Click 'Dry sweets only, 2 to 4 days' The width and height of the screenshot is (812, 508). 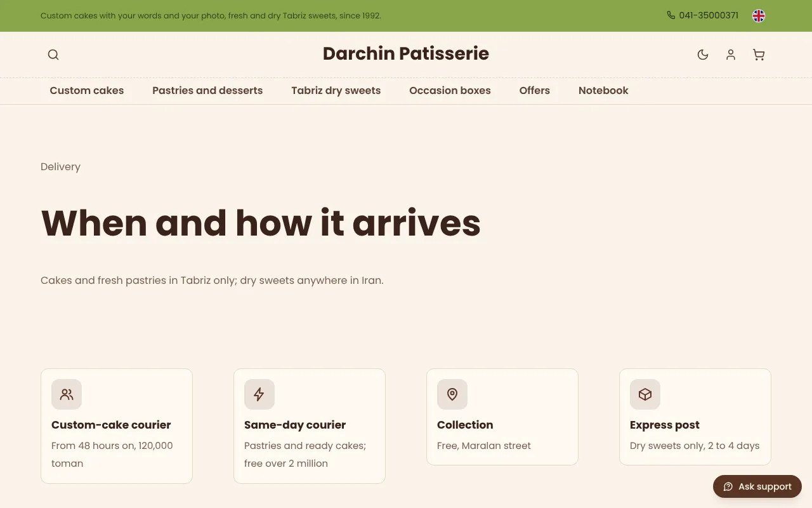coord(695,446)
